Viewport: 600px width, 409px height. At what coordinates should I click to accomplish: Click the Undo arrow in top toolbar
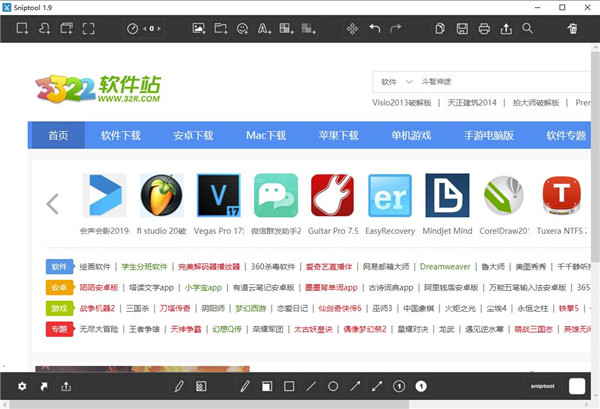click(374, 29)
